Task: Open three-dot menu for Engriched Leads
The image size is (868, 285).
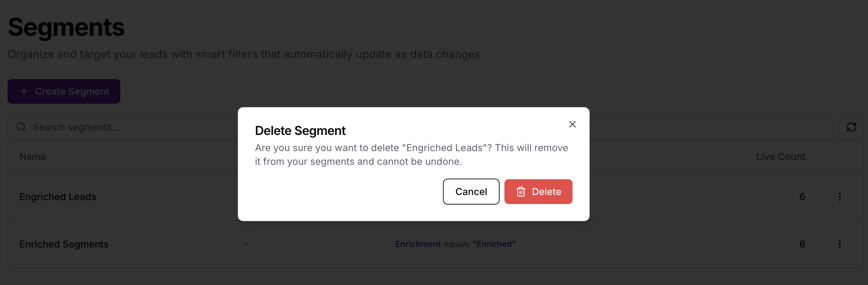Action: coord(839,197)
